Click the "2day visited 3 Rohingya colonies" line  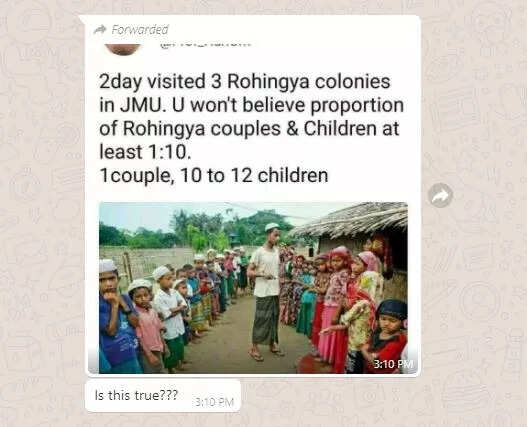(x=245, y=82)
